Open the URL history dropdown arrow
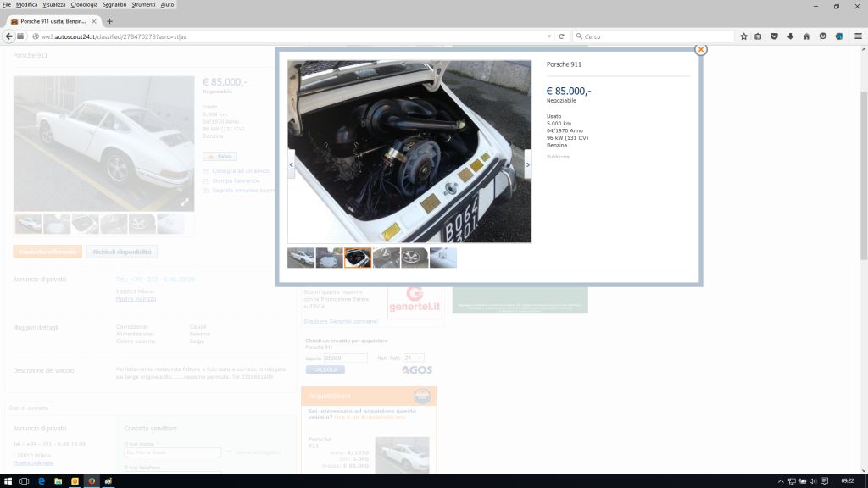 point(549,36)
